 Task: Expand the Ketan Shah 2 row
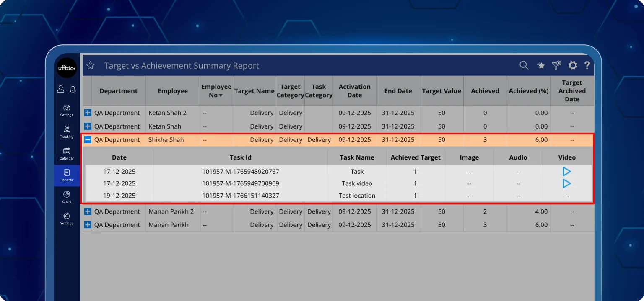tap(88, 113)
